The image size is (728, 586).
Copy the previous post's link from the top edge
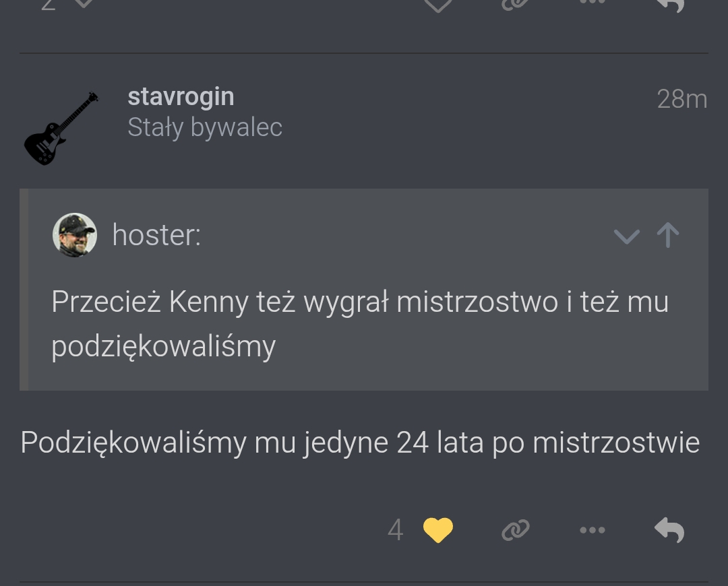[x=516, y=4]
